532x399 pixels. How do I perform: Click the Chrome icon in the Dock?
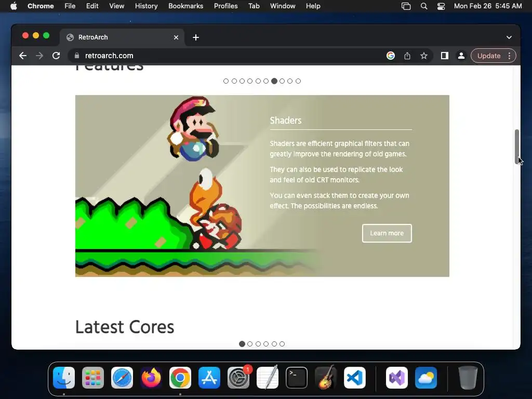pos(180,378)
